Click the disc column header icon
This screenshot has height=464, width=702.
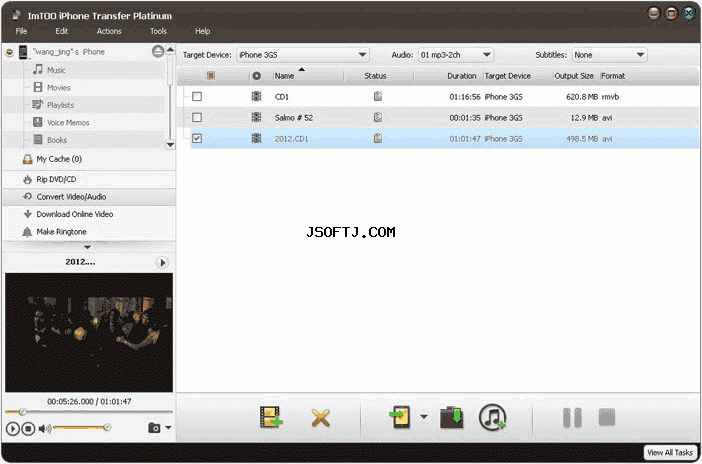(x=257, y=76)
